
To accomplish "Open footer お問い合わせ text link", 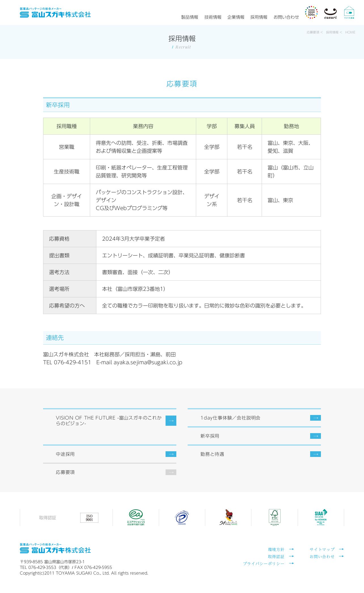I will (322, 557).
